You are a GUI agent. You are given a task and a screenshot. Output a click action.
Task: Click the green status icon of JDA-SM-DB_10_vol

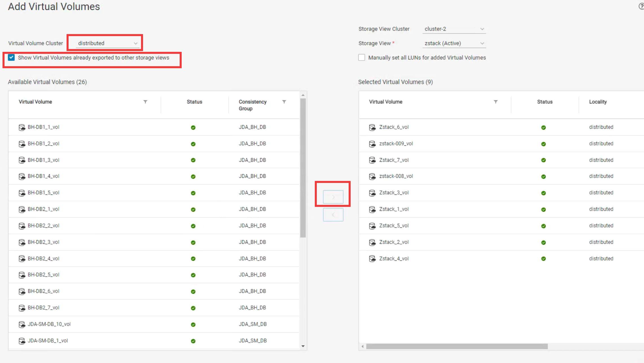click(x=193, y=324)
